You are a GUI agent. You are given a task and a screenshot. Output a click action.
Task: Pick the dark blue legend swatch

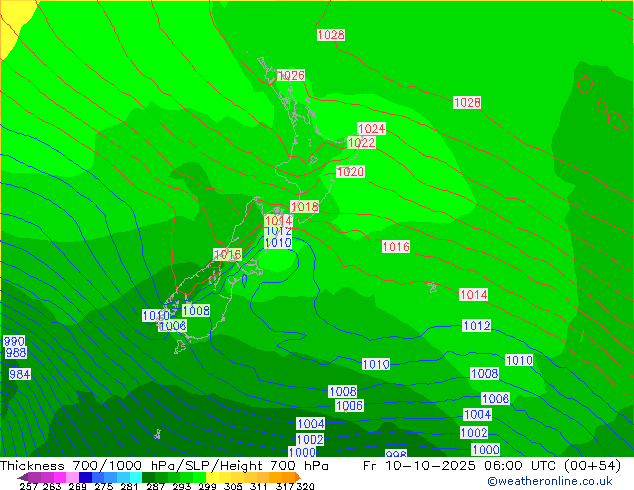point(85,477)
